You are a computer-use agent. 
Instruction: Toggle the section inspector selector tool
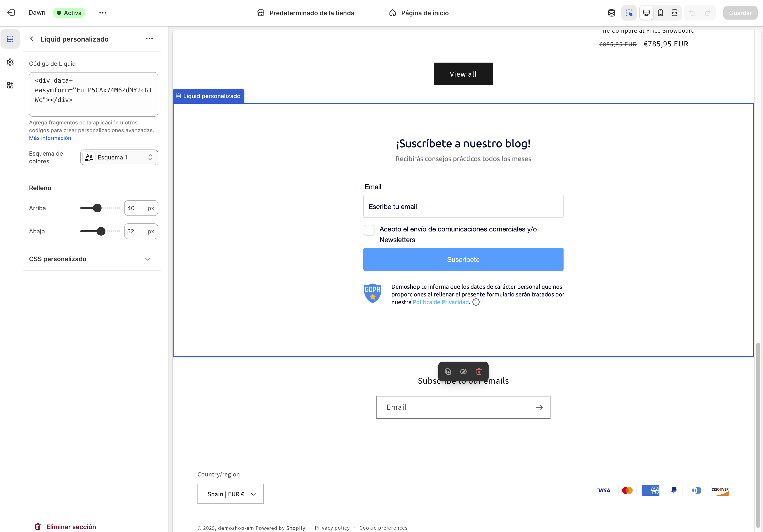point(629,13)
